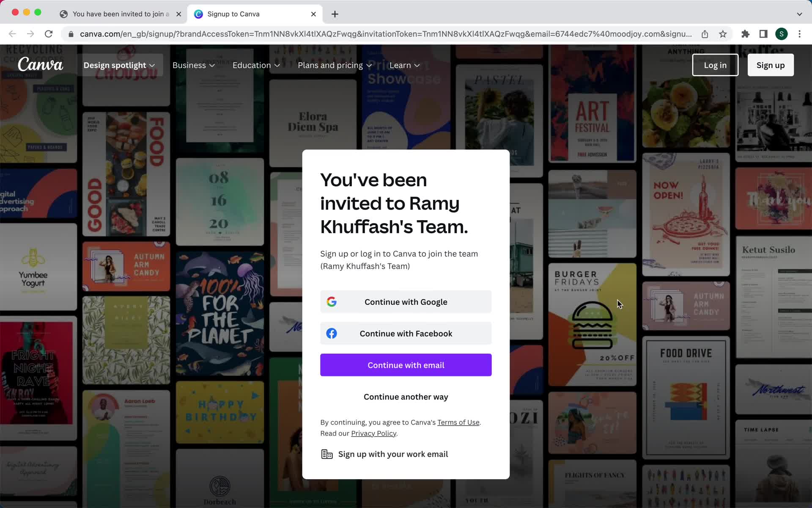Click the lock site info icon
Image resolution: width=812 pixels, height=508 pixels.
[71, 34]
